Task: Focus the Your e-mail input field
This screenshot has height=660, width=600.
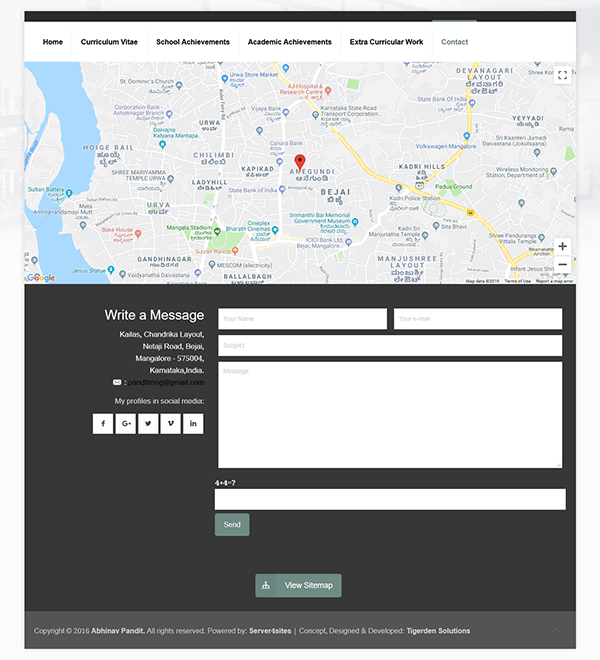Action: (x=478, y=319)
